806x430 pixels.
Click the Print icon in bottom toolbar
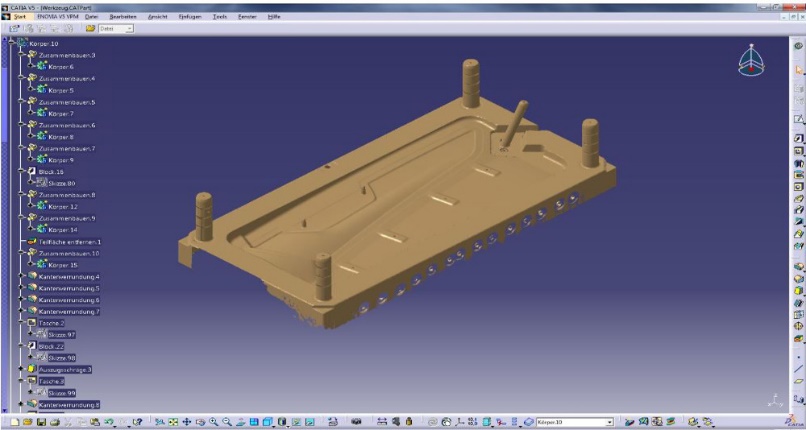pyautogui.click(x=56, y=423)
